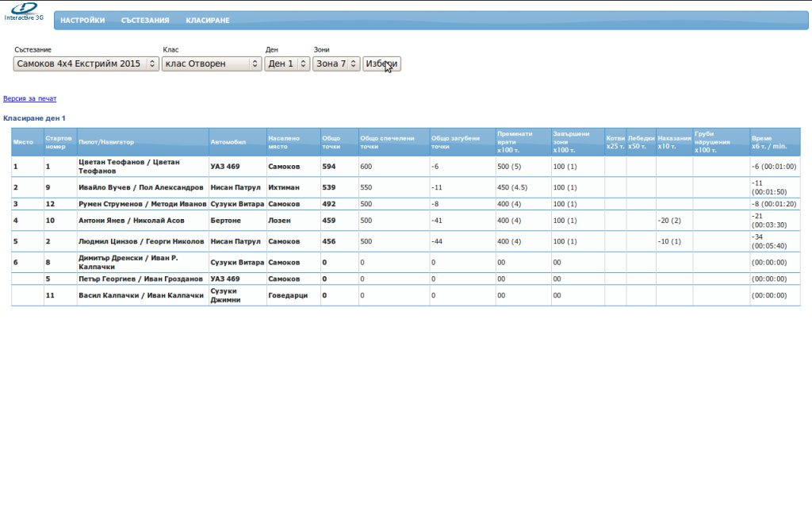Image resolution: width=812 pixels, height=508 pixels.
Task: Click the 594 total points cell
Action: 329,167
